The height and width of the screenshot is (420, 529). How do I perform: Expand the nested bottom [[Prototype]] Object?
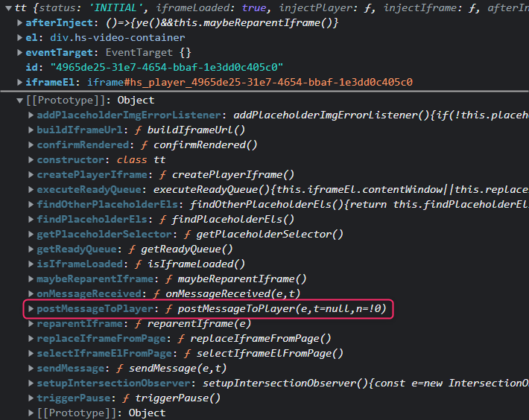pyautogui.click(x=31, y=413)
